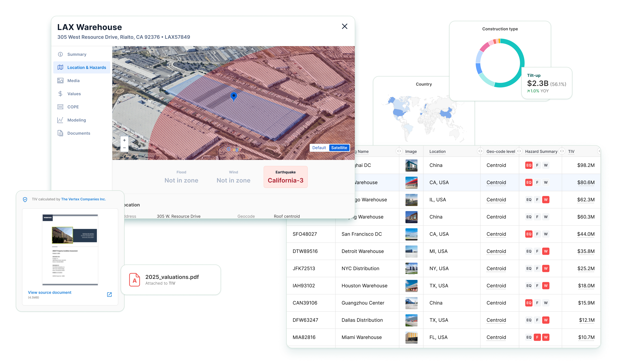The width and height of the screenshot is (617, 364).
Task: Click the COPE columns icon
Action: point(60,107)
